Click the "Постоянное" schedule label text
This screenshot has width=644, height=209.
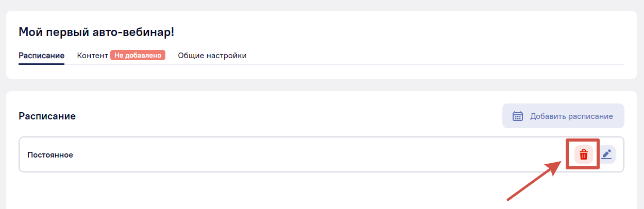pos(50,154)
